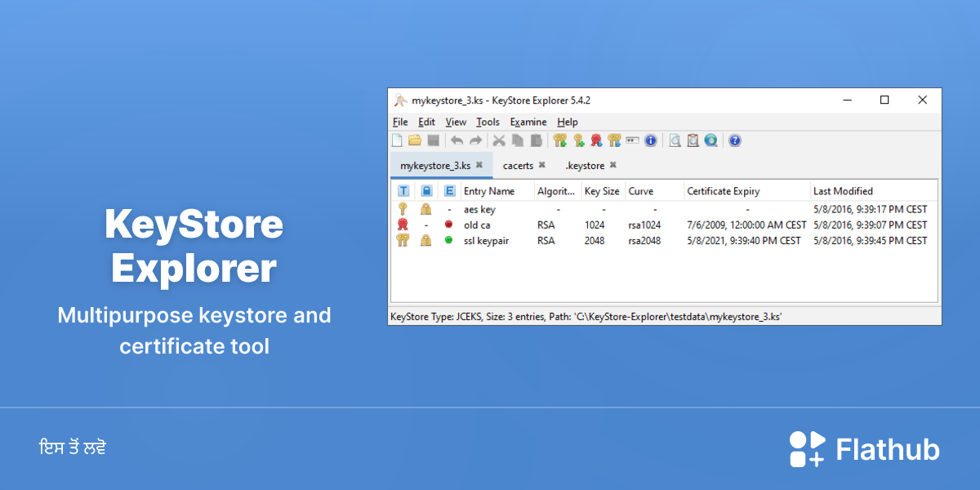Open a keystore with the folder icon

[x=415, y=140]
